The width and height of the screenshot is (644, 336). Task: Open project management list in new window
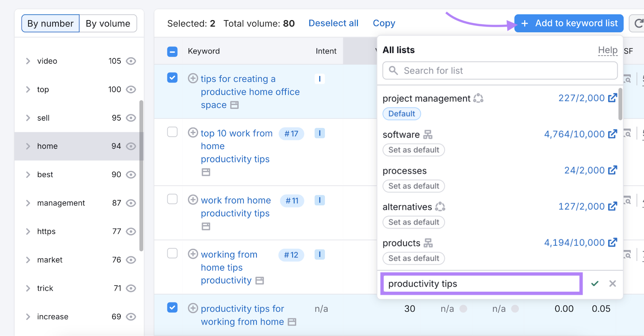tap(612, 98)
